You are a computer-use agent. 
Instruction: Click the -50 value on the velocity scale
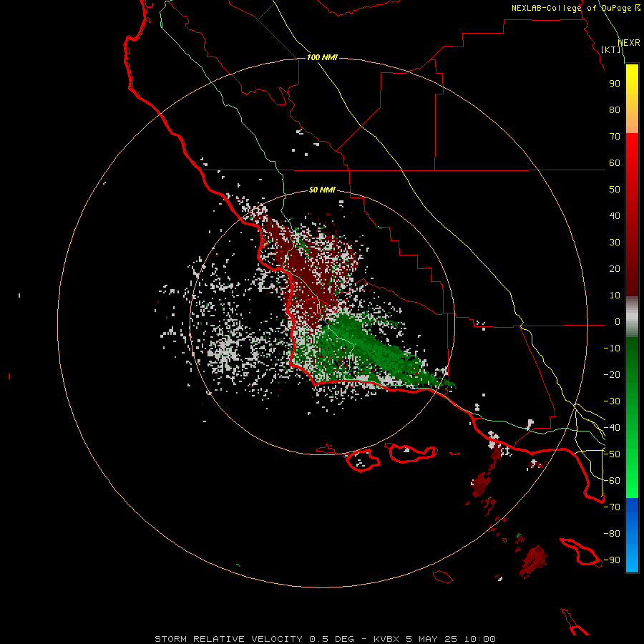[x=612, y=454]
